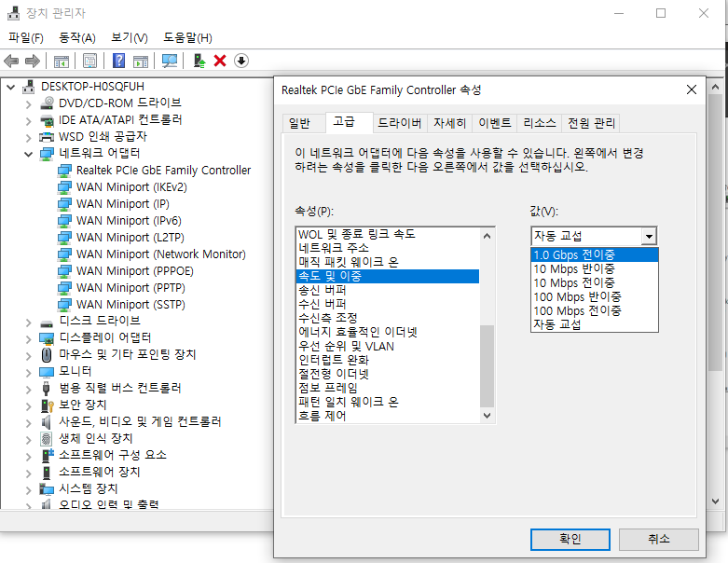Click the 취소 button
This screenshot has width=728, height=563.
659,540
